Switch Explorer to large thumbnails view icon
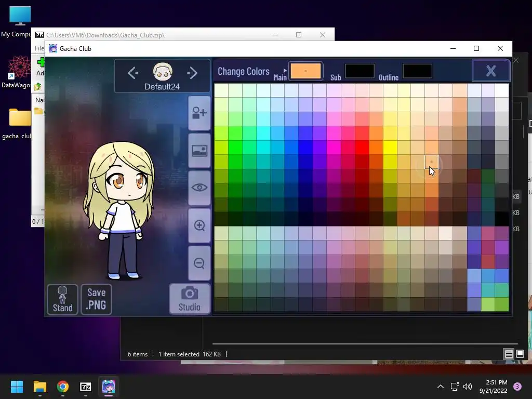The image size is (532, 399). (x=520, y=354)
